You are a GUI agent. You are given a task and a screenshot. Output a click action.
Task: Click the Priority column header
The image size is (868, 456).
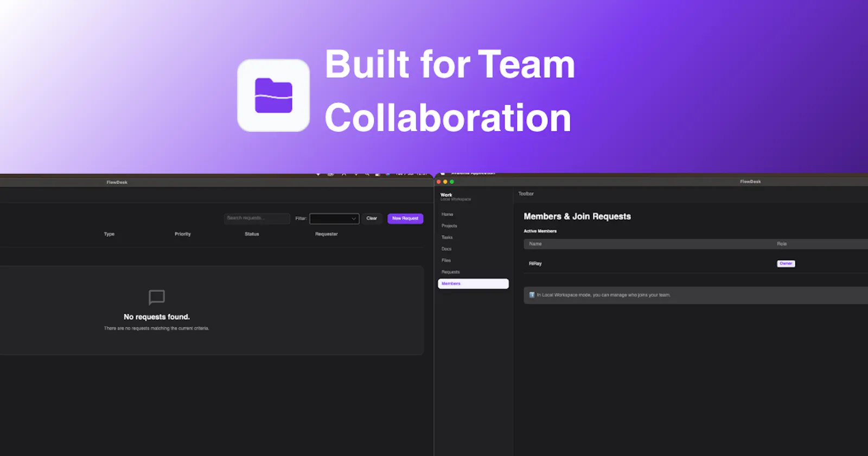(183, 234)
